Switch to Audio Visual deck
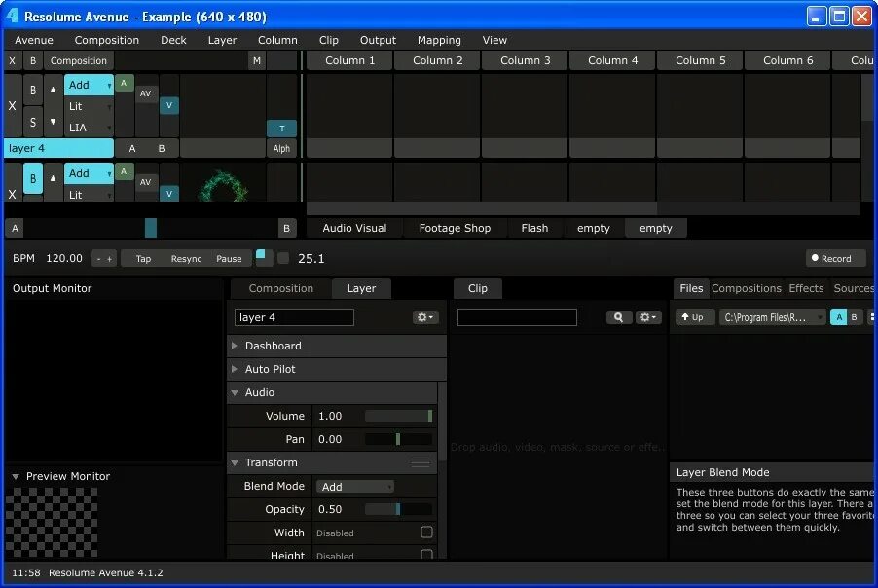 point(354,228)
